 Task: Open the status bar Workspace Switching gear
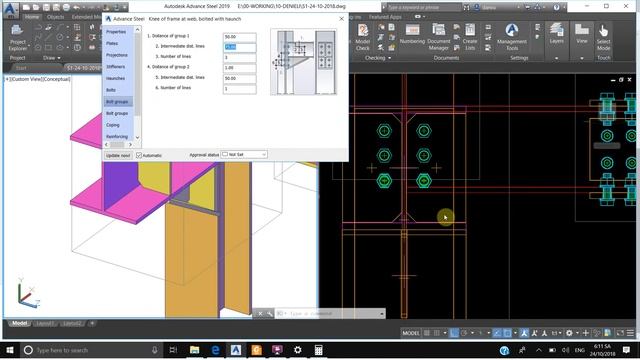click(x=569, y=333)
